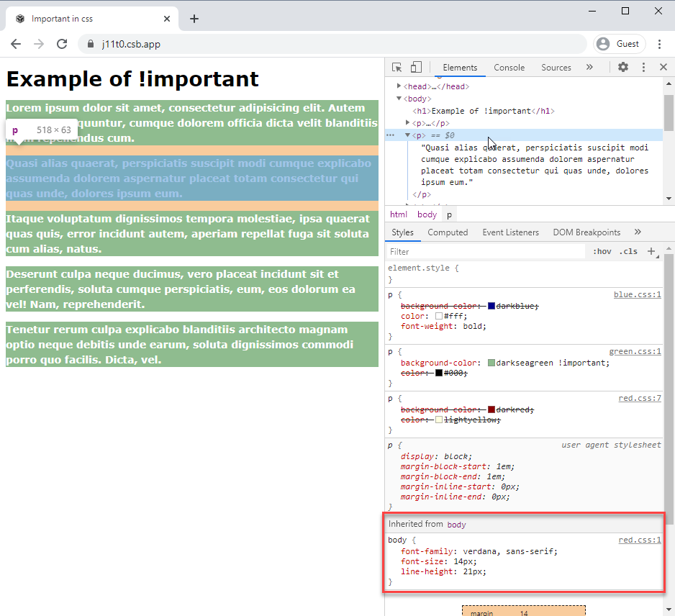
Task: Disable the darkseagreen background-color declaration
Action: (395, 362)
